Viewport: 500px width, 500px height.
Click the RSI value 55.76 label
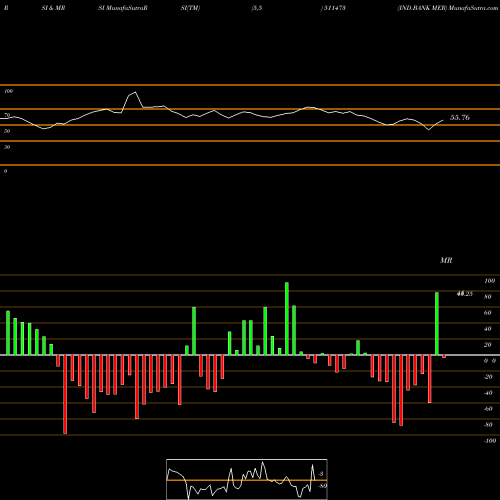(460, 117)
